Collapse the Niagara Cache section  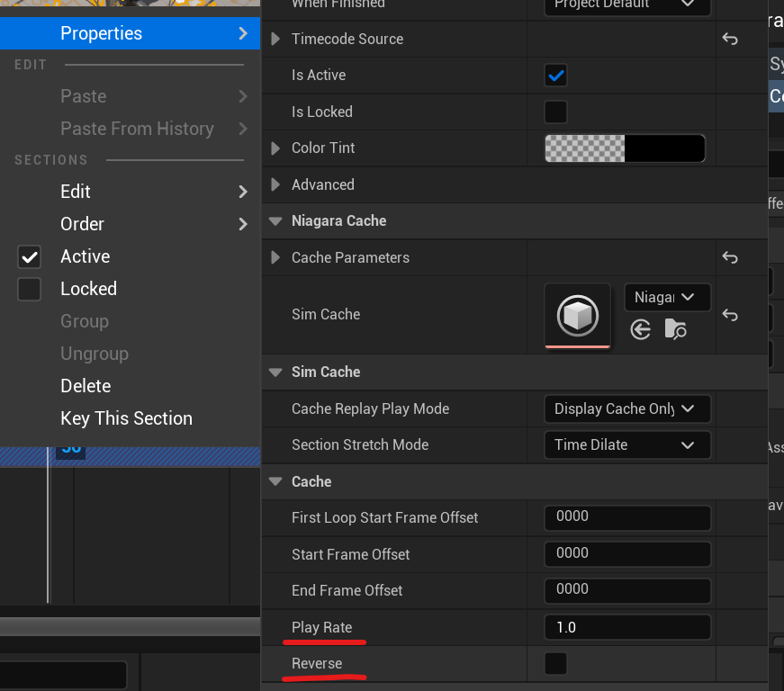tap(275, 221)
